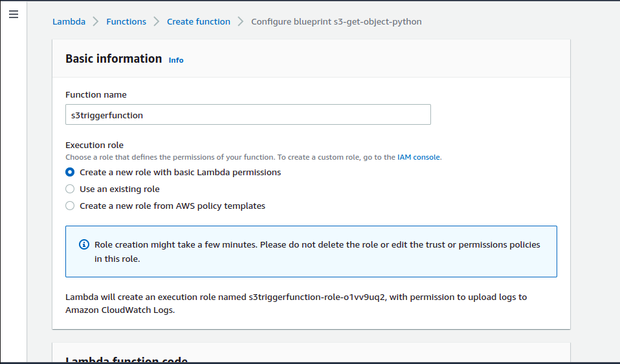Click the chevron after Create function breadcrumb
The image size is (620, 364).
point(241,22)
